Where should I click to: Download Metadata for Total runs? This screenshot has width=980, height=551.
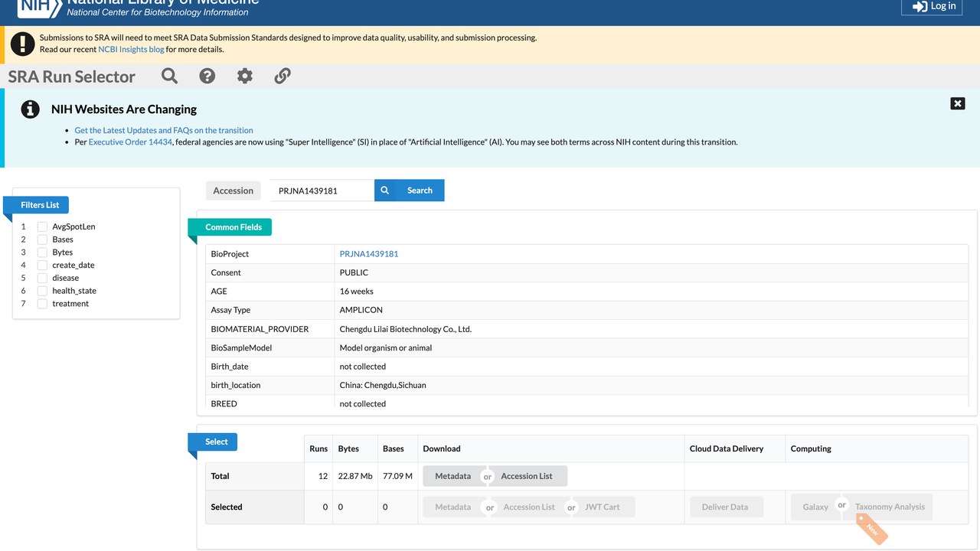pos(453,476)
